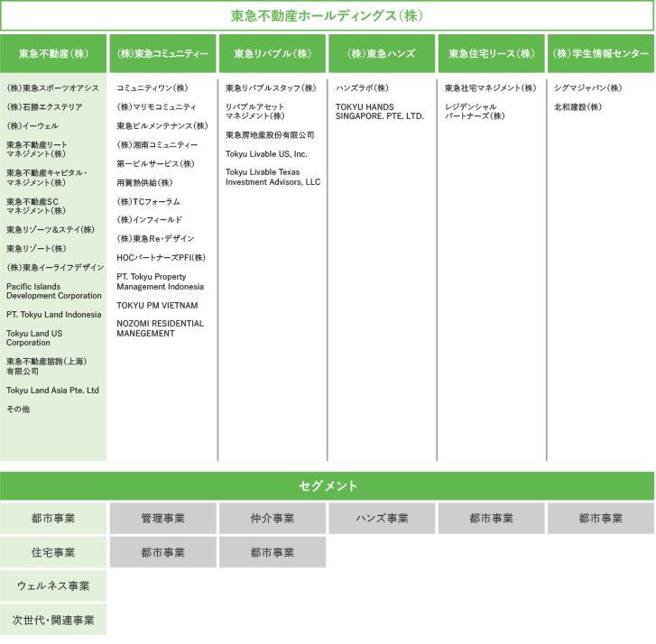Select the 仲介事業 segment box
The height and width of the screenshot is (644, 656).
[x=273, y=518]
